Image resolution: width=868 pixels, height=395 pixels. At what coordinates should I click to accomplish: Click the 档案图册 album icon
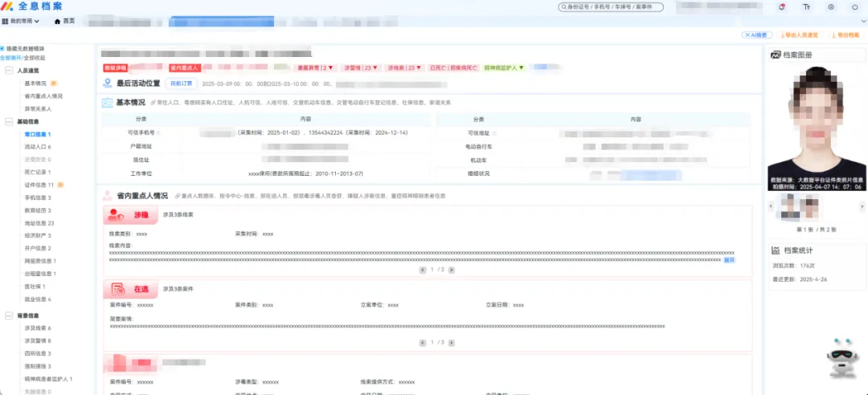pos(776,55)
